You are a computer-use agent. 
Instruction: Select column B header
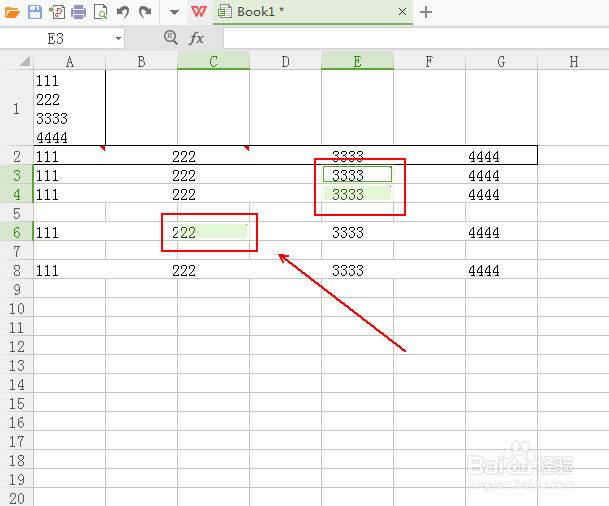141,61
